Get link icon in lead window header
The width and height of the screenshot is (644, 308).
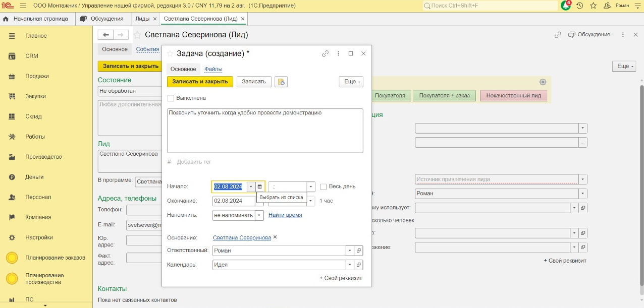coord(558,35)
